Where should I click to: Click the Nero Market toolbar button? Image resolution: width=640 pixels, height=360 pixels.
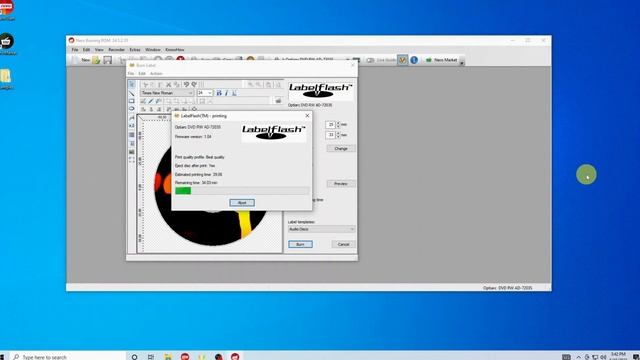[441, 60]
